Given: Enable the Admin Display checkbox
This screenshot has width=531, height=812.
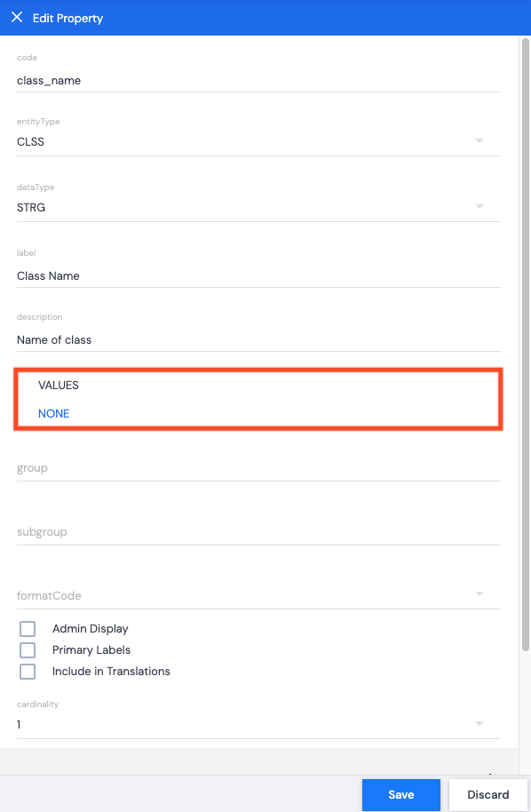Looking at the screenshot, I should [x=28, y=629].
